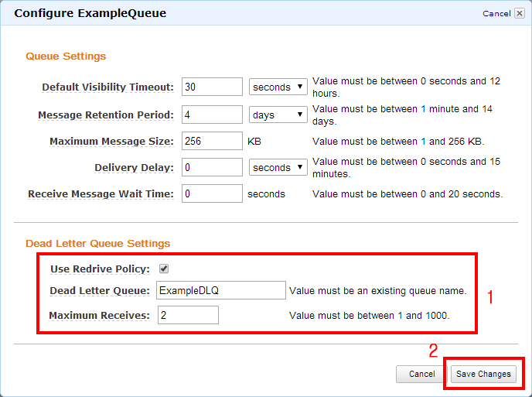
Task: Click the Use Redrive Policy label
Action: pos(100,269)
